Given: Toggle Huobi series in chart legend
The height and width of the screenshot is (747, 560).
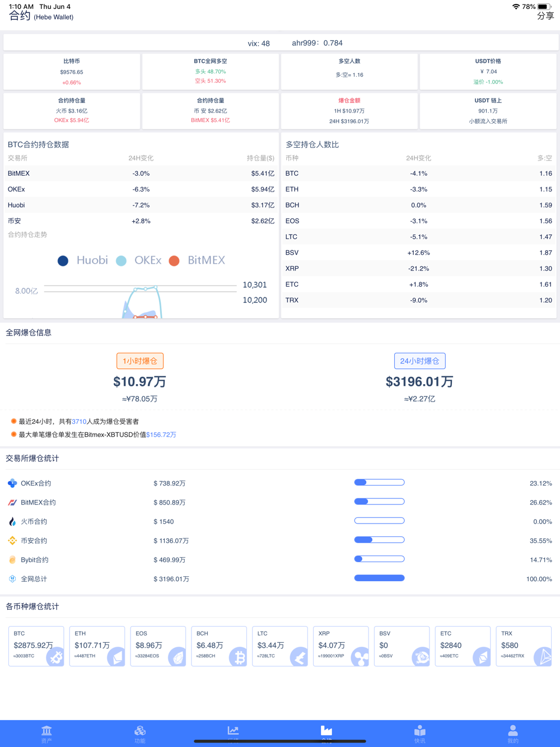Looking at the screenshot, I should pos(83,260).
